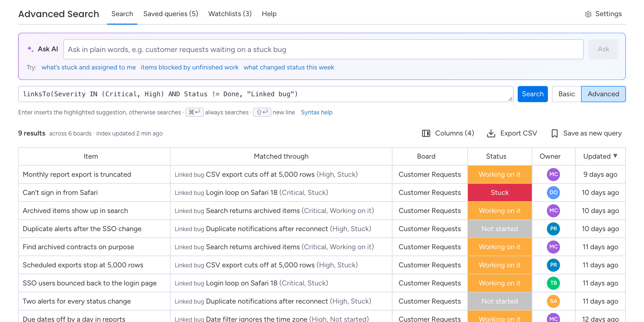Click Not started status for Duplicate alerts row
The height and width of the screenshot is (322, 644).
coord(500,229)
